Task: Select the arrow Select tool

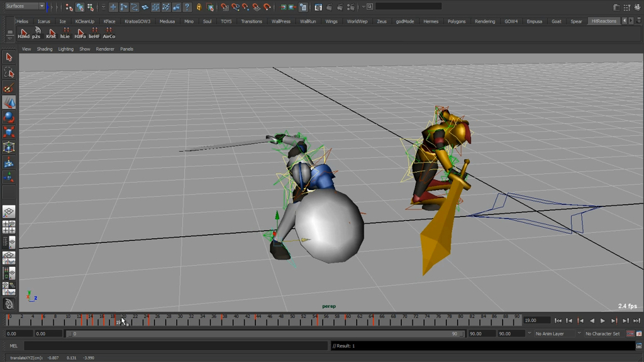Action: point(9,57)
